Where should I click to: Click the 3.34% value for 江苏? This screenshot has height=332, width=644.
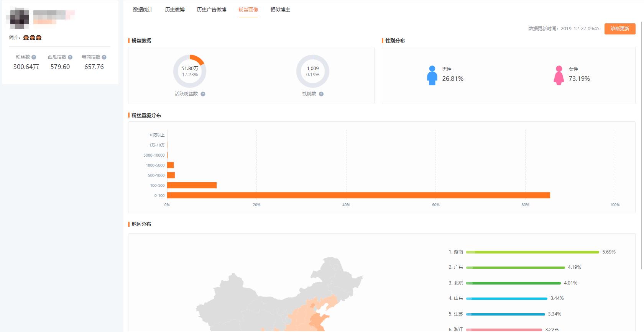[x=555, y=314]
